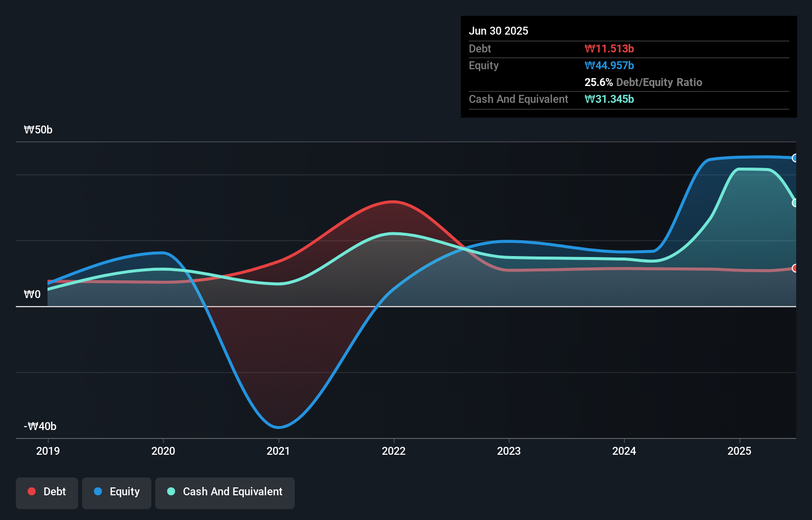Click the Cash And Equivalent ₩31.345b link
The height and width of the screenshot is (520, 812).
[x=609, y=99]
